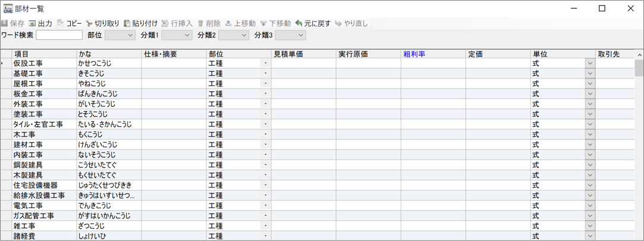This screenshot has height=241, width=644.
Task: Click the 行挿入 insert row icon
Action: coord(165,23)
